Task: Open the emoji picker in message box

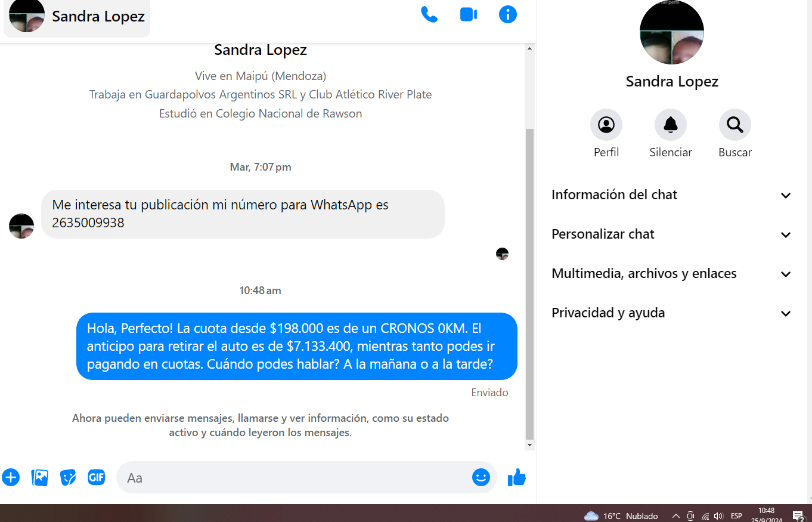Action: pos(481,477)
